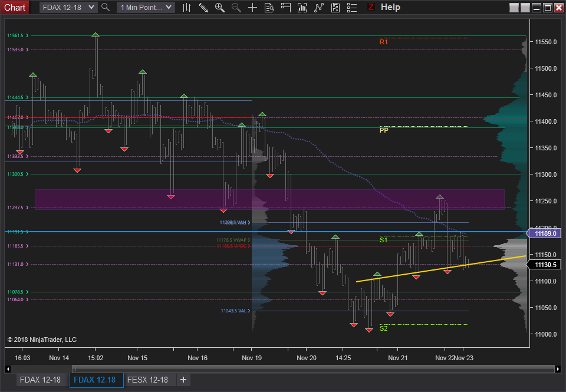Select the 11189.0 price marker
The height and width of the screenshot is (392, 566).
544,233
